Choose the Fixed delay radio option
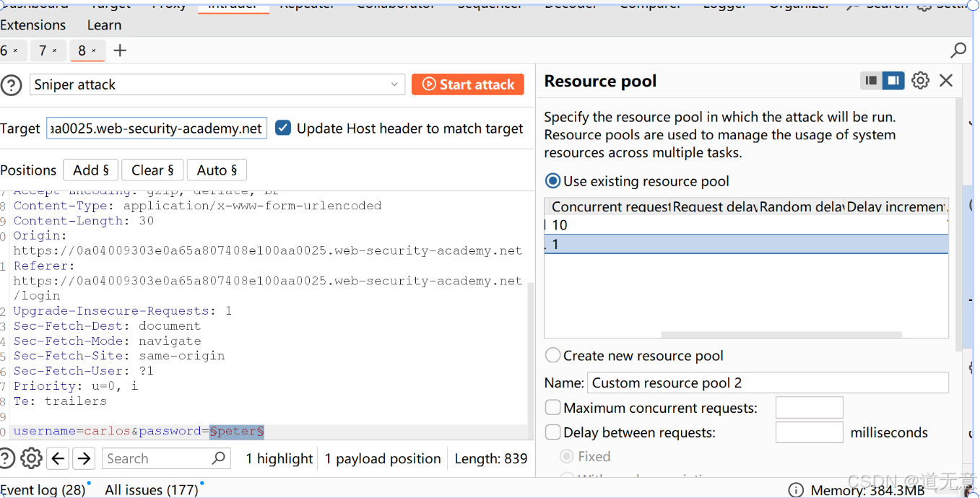 click(x=567, y=456)
